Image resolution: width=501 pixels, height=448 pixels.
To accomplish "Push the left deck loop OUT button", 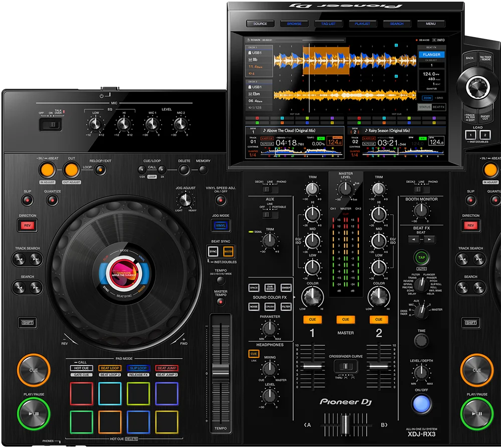I will coord(71,170).
